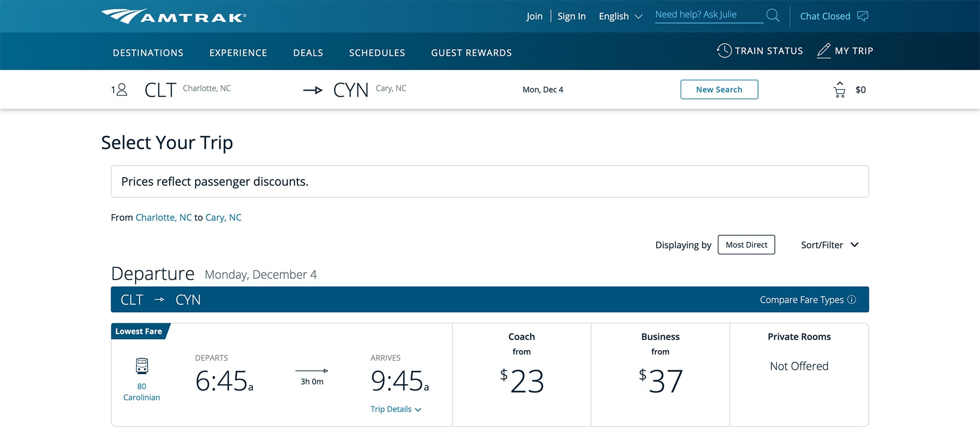The height and width of the screenshot is (435, 980).
Task: Open the Schedules menu
Action: point(377,53)
